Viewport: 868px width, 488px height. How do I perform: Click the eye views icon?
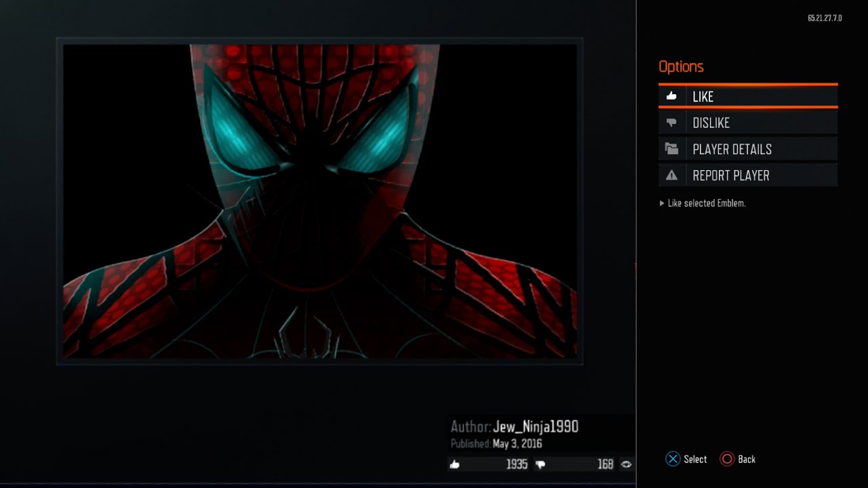pyautogui.click(x=626, y=464)
